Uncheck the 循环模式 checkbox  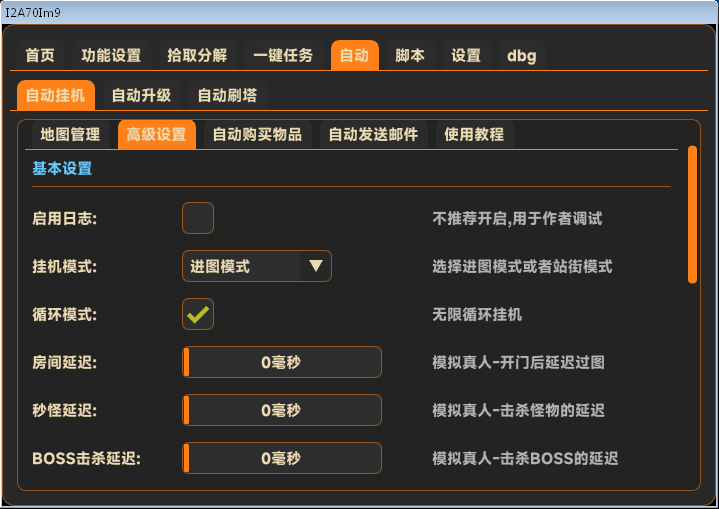point(197,314)
